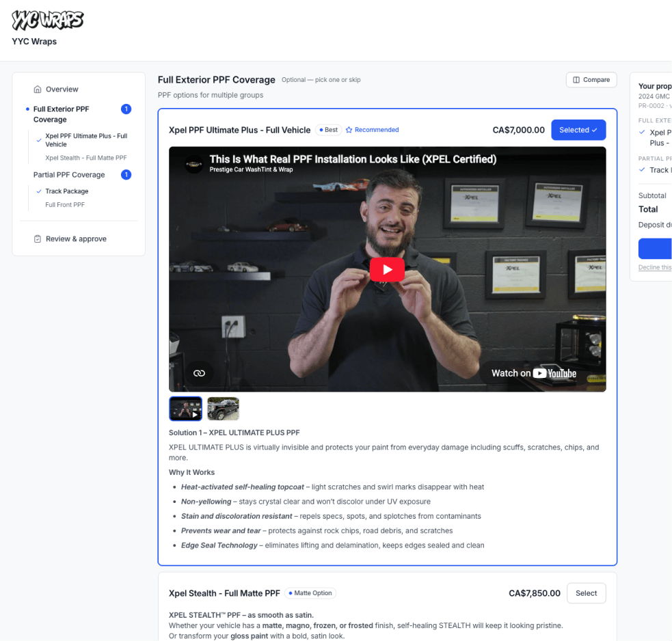Click the Decline this link in summary panel
The height and width of the screenshot is (641, 672).
tap(654, 267)
